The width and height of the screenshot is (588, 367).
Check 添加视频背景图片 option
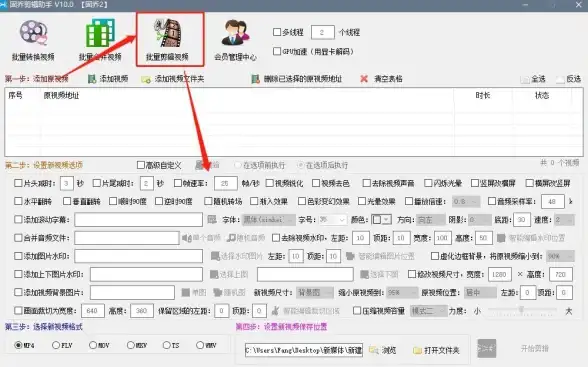pyautogui.click(x=18, y=292)
